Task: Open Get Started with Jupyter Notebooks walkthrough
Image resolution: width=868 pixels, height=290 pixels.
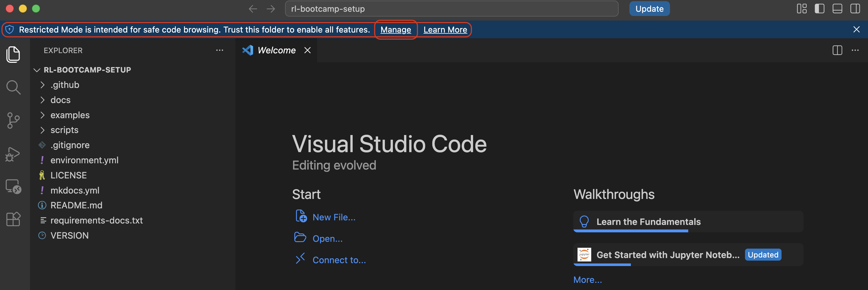Action: [688, 255]
